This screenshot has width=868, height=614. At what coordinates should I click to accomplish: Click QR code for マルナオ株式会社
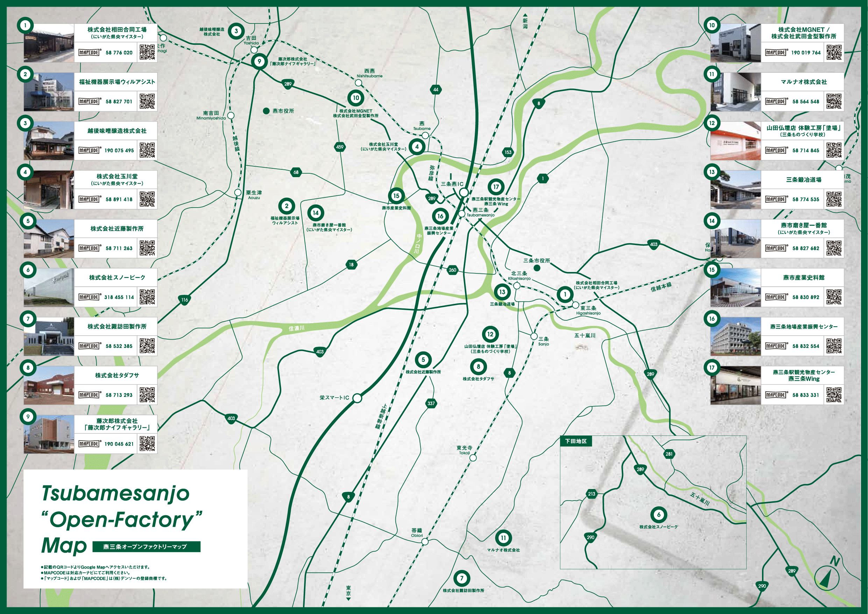834,102
